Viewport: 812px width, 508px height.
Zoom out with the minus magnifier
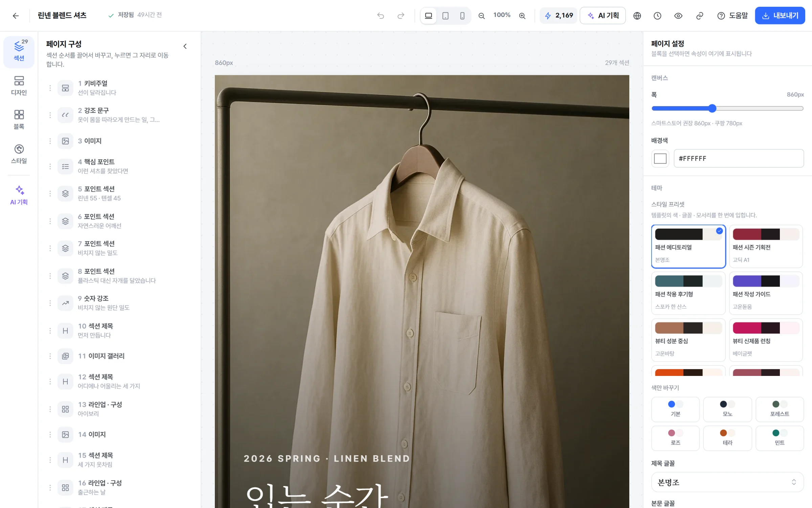[x=481, y=16]
